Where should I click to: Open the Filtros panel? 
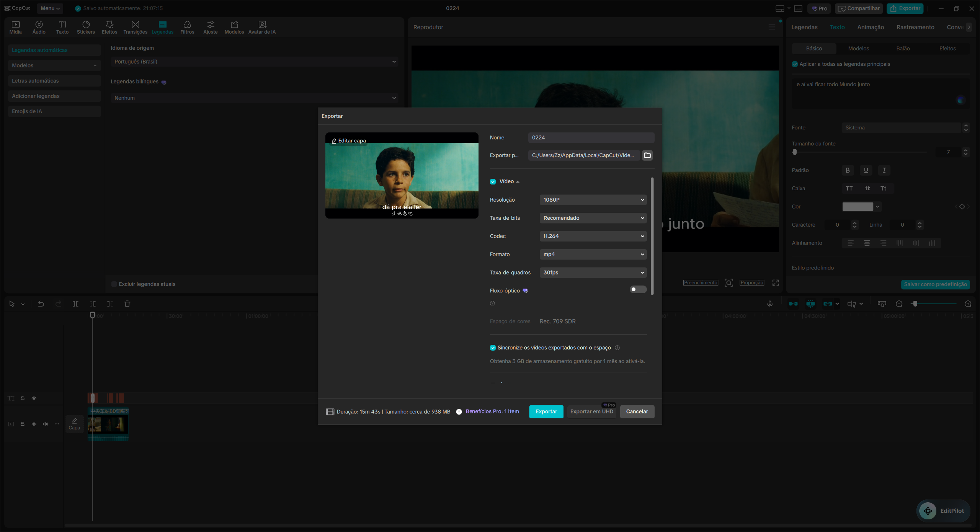[x=187, y=27]
